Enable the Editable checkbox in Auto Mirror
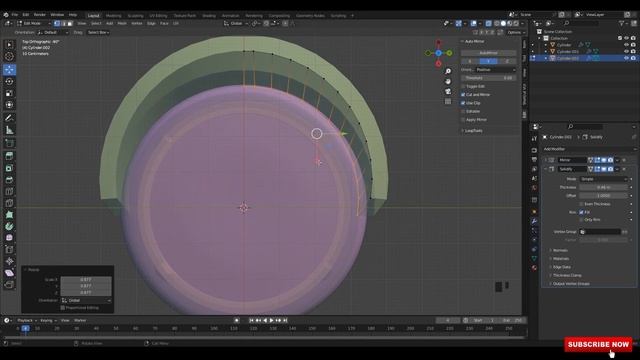 463,111
